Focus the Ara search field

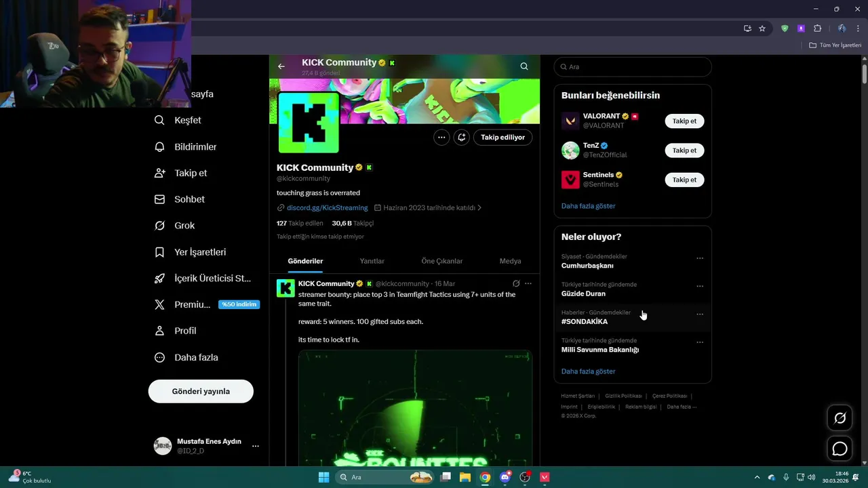point(633,66)
